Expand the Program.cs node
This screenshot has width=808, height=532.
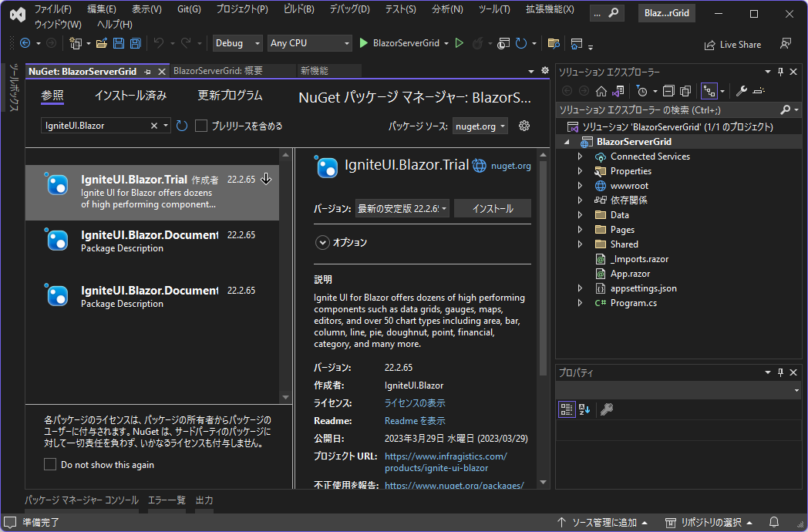(580, 303)
